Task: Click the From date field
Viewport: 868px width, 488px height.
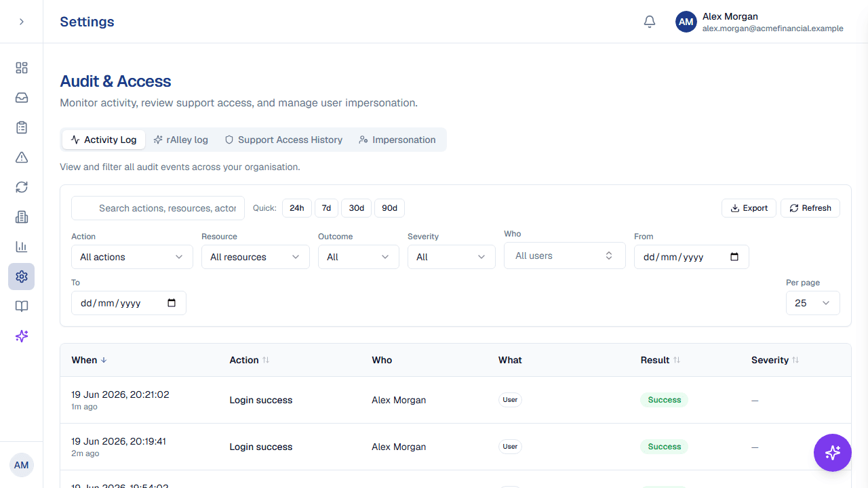Action: 692,257
